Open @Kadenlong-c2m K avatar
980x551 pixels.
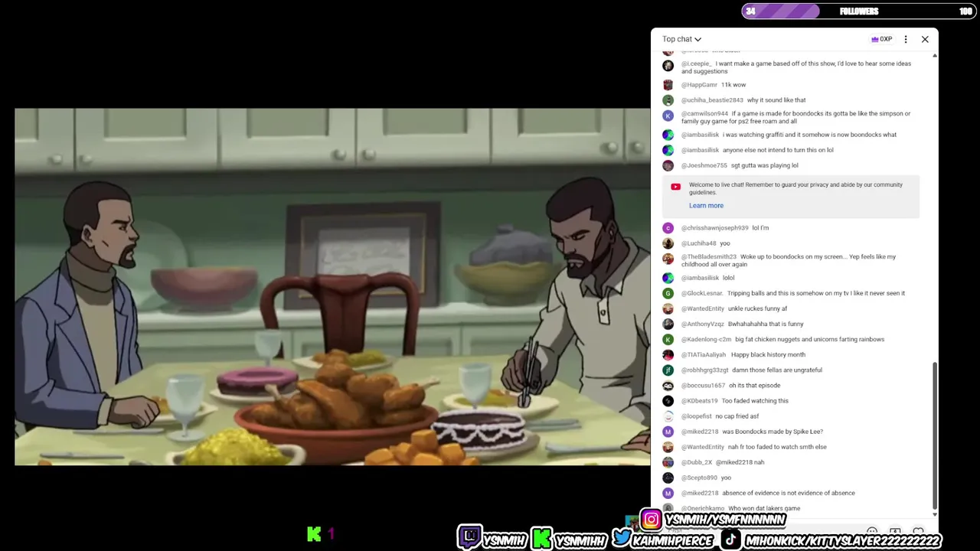[x=668, y=339]
